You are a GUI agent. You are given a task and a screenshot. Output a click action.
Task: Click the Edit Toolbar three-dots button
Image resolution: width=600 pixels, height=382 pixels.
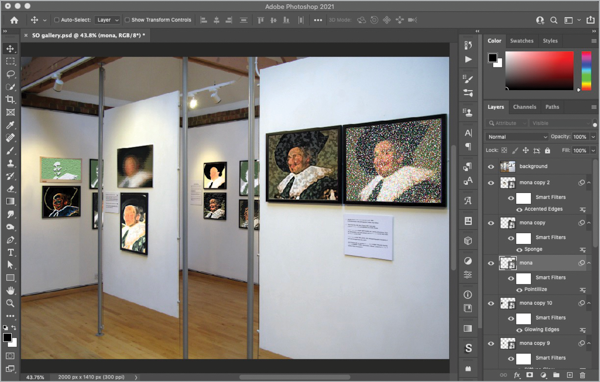tap(10, 316)
